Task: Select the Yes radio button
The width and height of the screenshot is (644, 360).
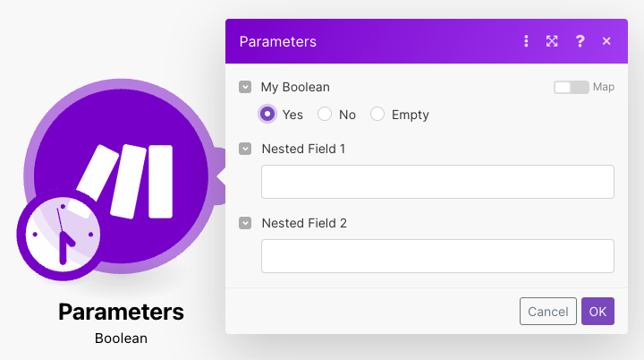Action: tap(267, 114)
